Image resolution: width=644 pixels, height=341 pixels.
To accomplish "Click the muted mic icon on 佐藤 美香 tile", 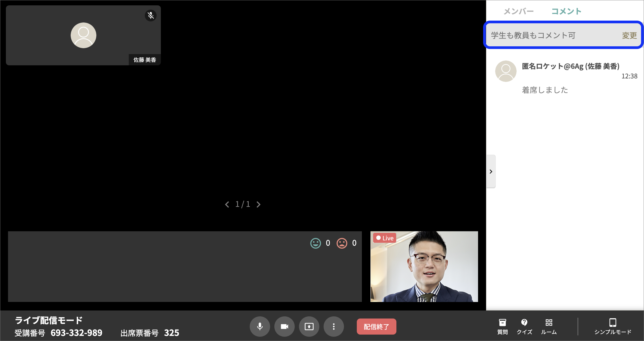I will 151,15.
